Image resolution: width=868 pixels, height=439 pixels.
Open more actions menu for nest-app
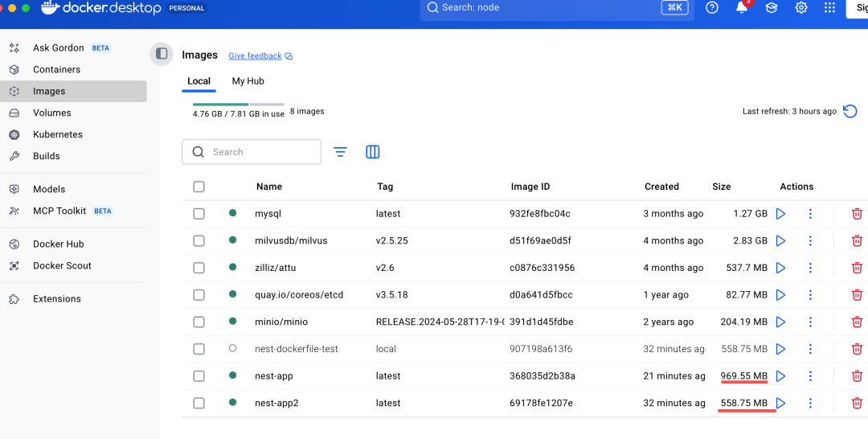(810, 376)
